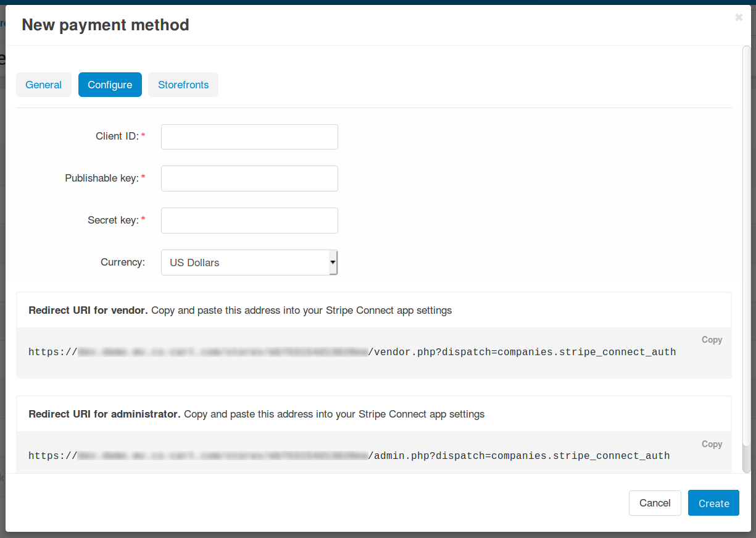Expand the Currency dropdown showing US Dollars
This screenshot has width=756, height=538.
(x=249, y=263)
